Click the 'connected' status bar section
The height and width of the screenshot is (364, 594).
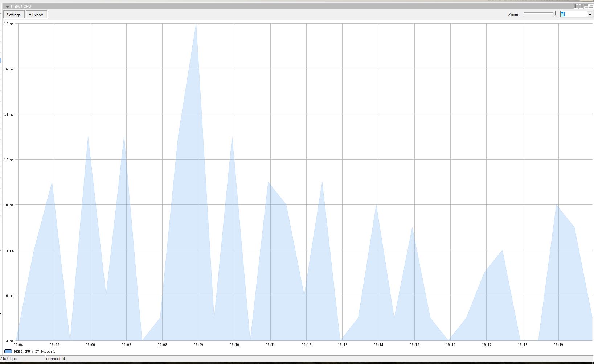pos(56,359)
